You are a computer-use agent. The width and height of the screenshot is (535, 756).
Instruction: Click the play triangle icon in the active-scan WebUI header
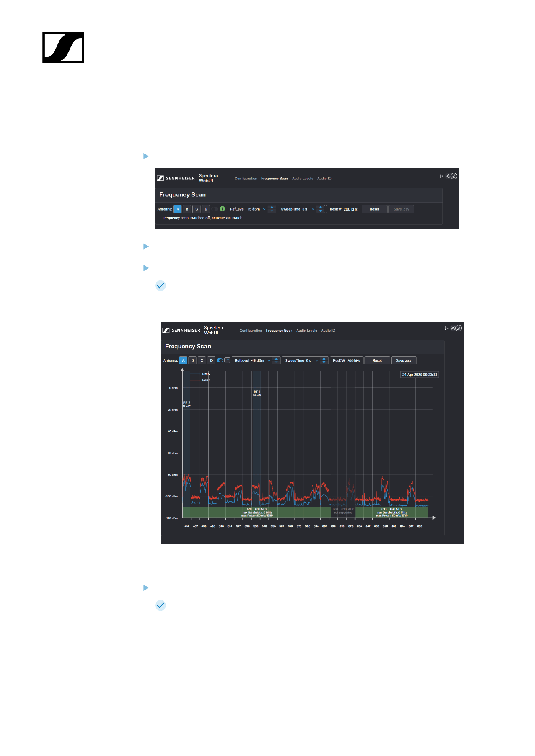[447, 328]
